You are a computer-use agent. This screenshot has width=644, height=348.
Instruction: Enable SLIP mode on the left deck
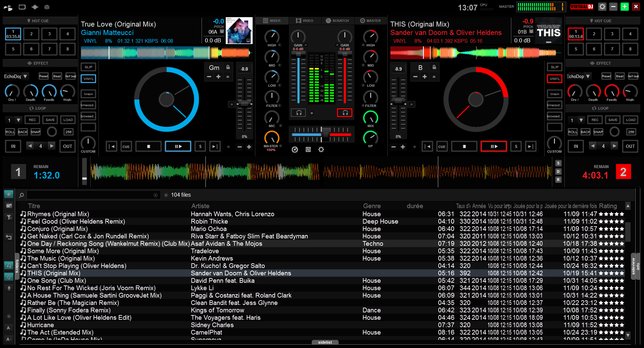click(88, 67)
